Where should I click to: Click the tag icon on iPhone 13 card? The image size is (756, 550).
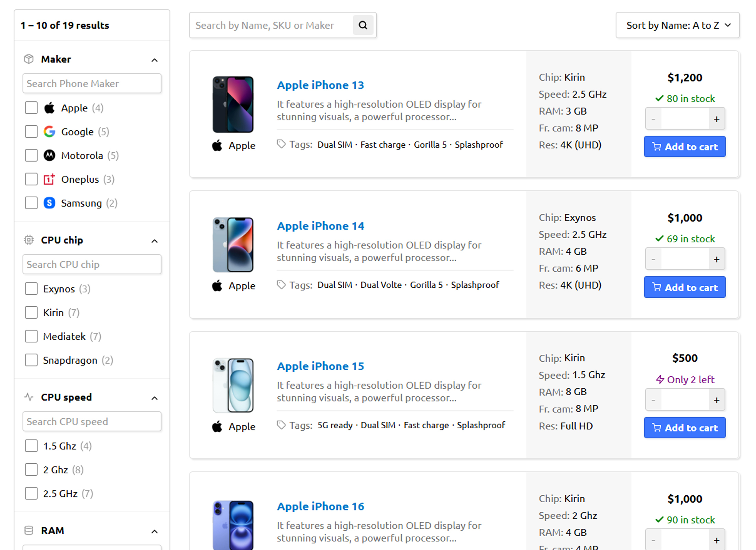tap(281, 144)
